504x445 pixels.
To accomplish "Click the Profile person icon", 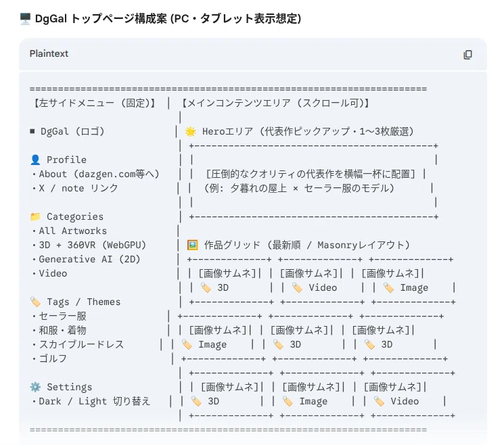I will pos(35,160).
